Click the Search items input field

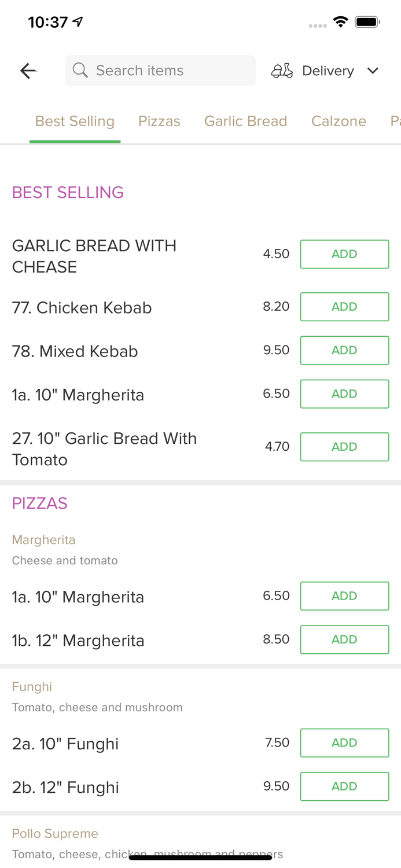[x=160, y=70]
